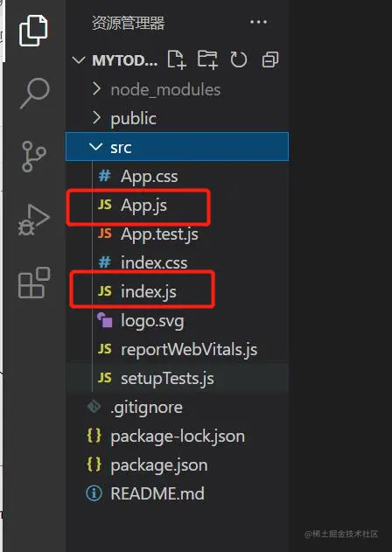
Task: Select App.css in the file tree
Action: click(177, 176)
